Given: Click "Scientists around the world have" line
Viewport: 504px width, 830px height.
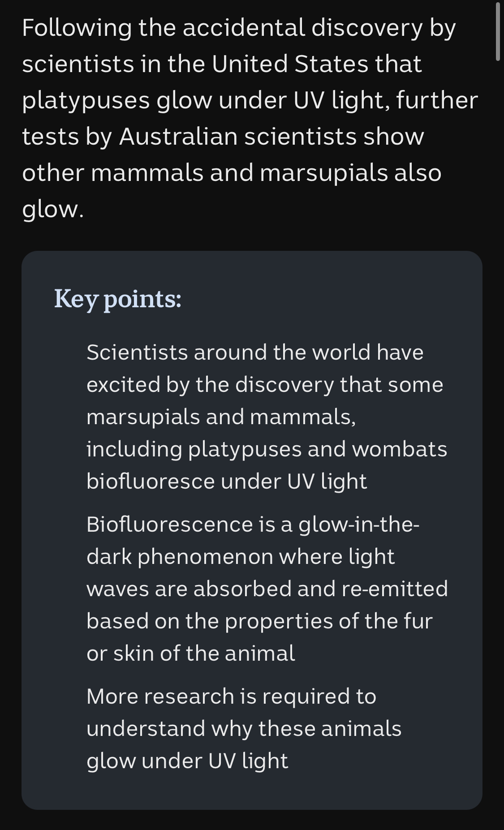Looking at the screenshot, I should click(x=255, y=353).
